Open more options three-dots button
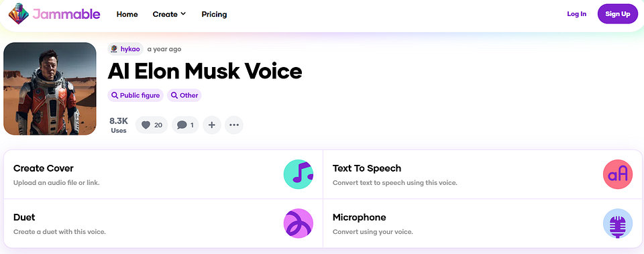Viewport: 644px width, 254px height. tap(234, 125)
